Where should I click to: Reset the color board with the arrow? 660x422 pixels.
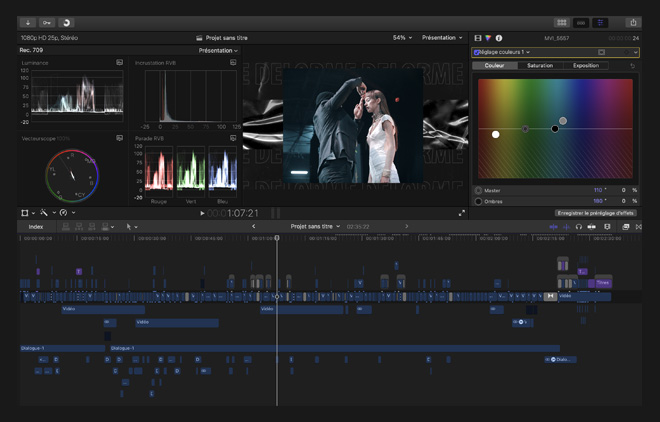point(632,66)
